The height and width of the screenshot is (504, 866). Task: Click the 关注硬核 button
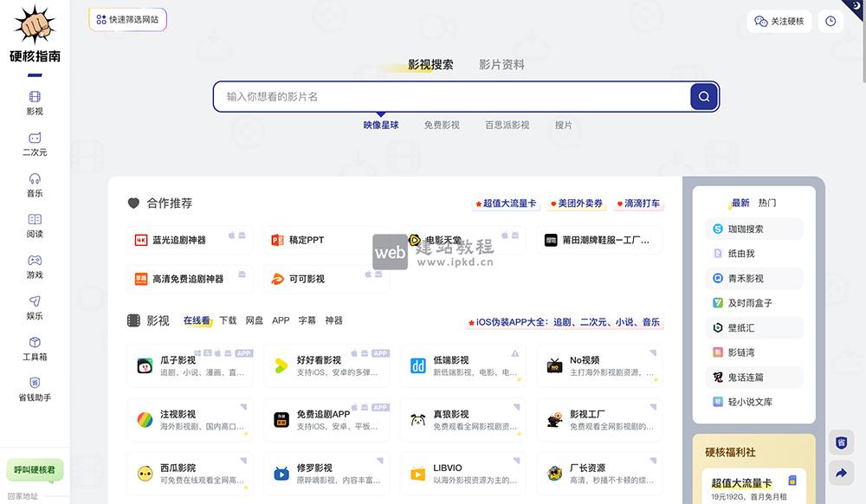778,21
